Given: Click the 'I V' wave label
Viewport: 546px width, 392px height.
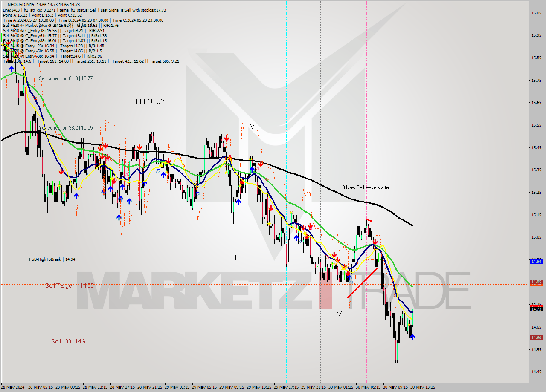Looking at the screenshot, I should [x=250, y=126].
